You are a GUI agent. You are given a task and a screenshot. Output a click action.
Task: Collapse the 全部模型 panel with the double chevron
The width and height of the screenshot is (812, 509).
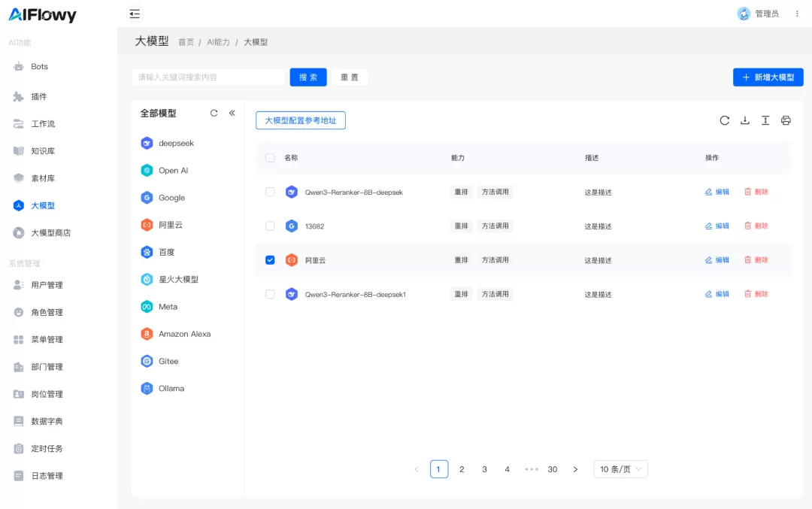(x=232, y=113)
